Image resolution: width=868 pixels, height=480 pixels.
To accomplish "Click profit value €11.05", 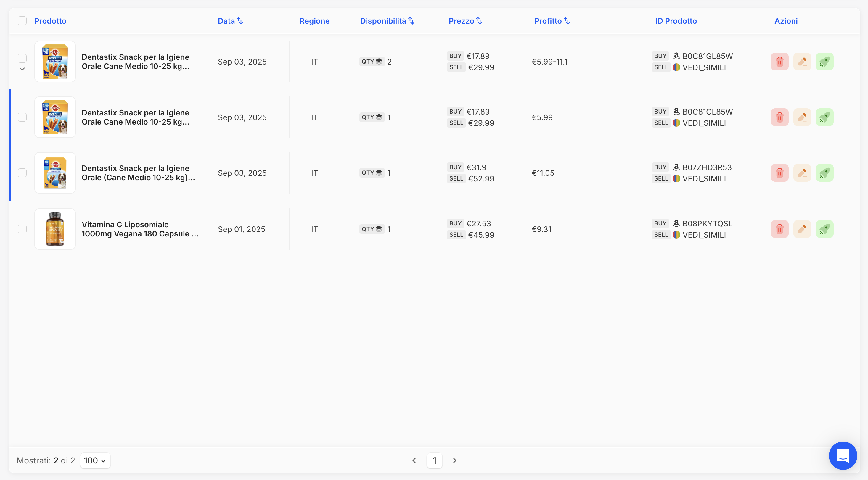I will pos(543,173).
